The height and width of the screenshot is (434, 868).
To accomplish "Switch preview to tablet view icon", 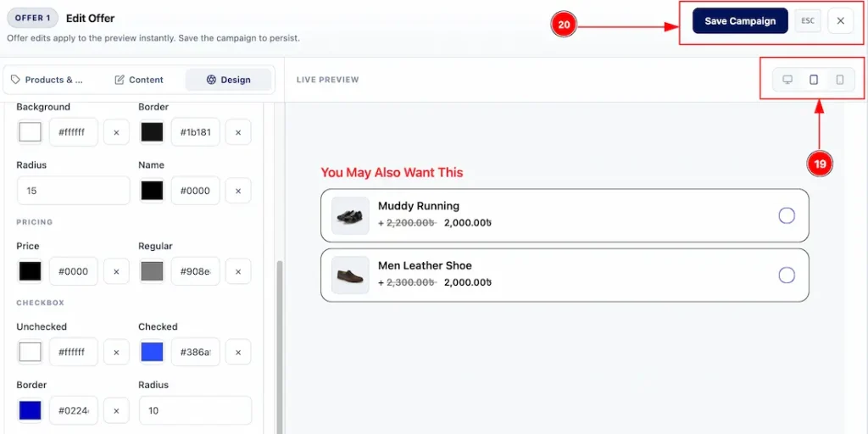I will pyautogui.click(x=814, y=80).
